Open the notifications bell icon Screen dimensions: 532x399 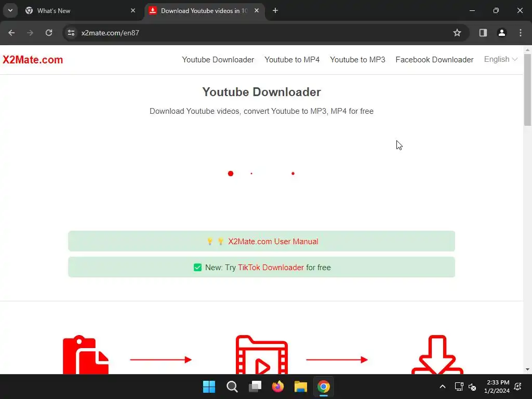coord(518,387)
